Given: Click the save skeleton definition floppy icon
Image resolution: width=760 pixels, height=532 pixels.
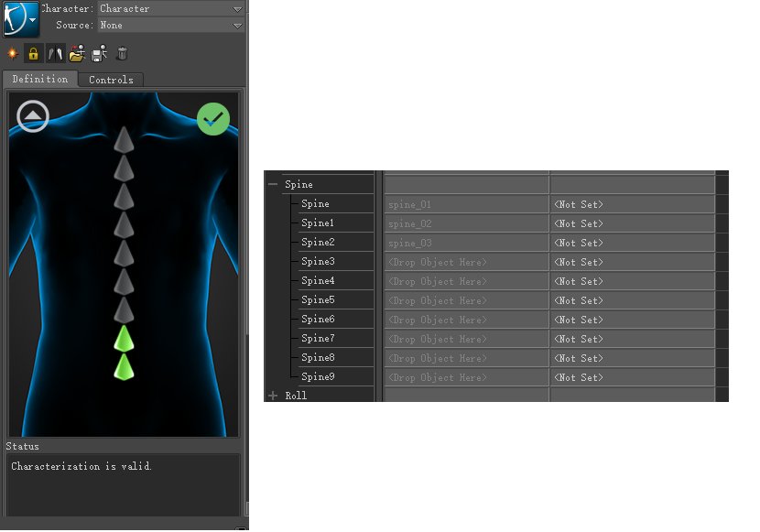Looking at the screenshot, I should click(99, 54).
